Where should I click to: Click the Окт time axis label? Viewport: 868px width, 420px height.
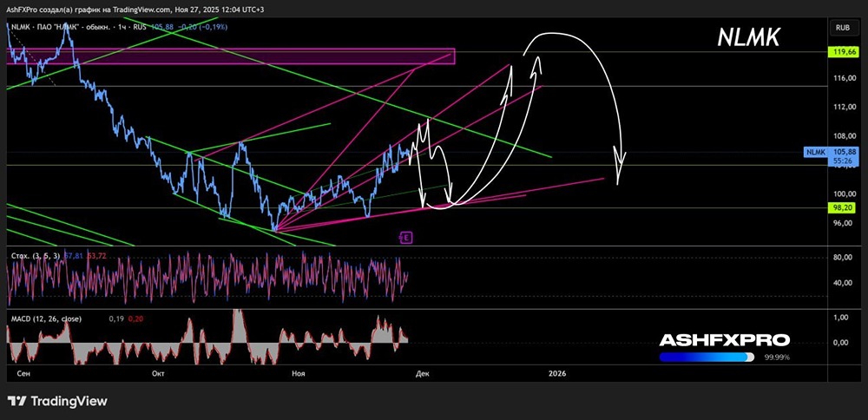pos(158,374)
